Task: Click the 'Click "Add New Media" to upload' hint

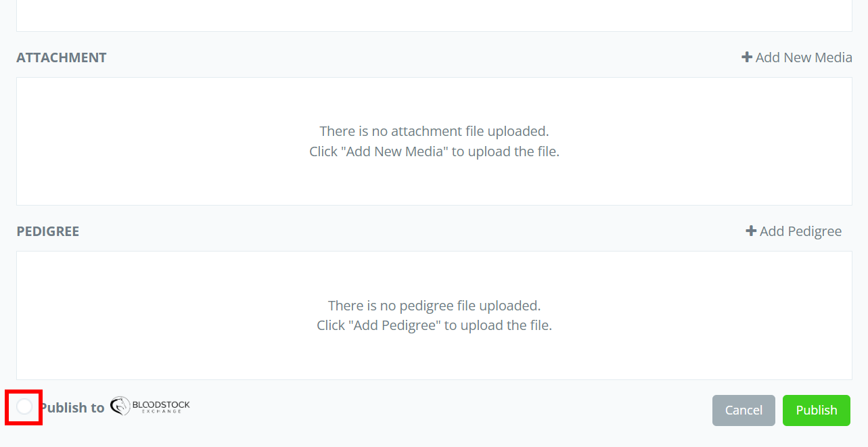Action: click(434, 151)
